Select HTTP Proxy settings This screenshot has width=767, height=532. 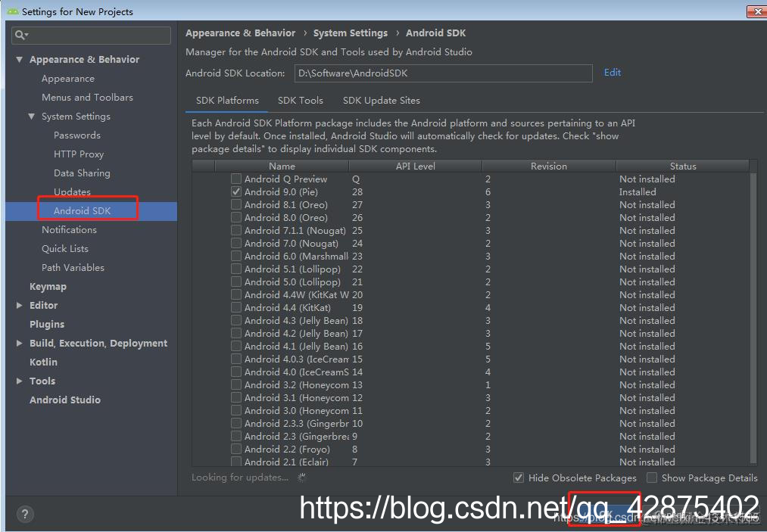point(79,154)
